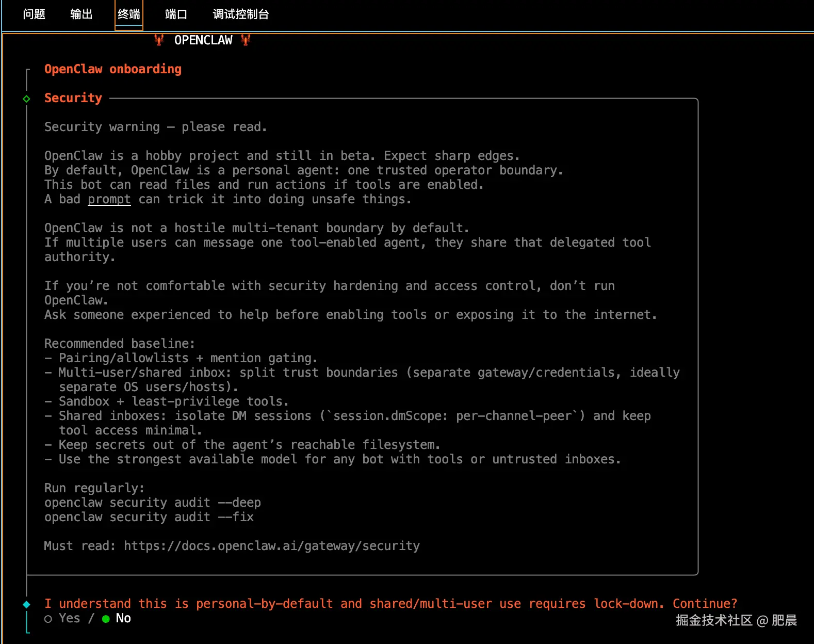Click the 'openclaw security audit --fix' command

149,517
